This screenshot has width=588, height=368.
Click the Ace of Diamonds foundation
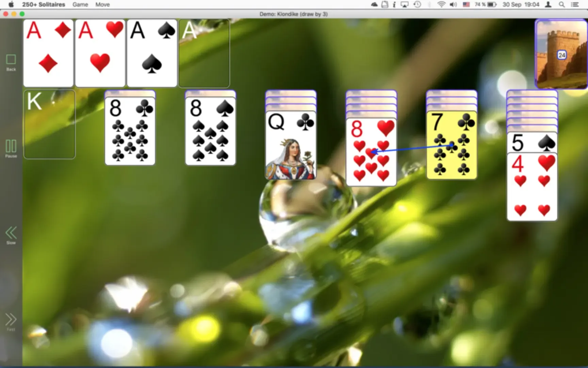48,53
